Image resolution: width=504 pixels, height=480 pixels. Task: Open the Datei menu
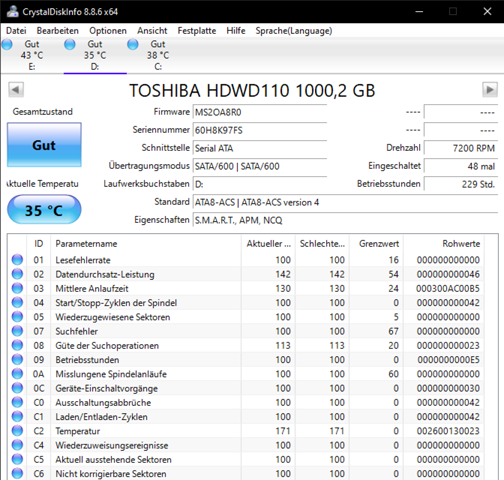coord(16,31)
